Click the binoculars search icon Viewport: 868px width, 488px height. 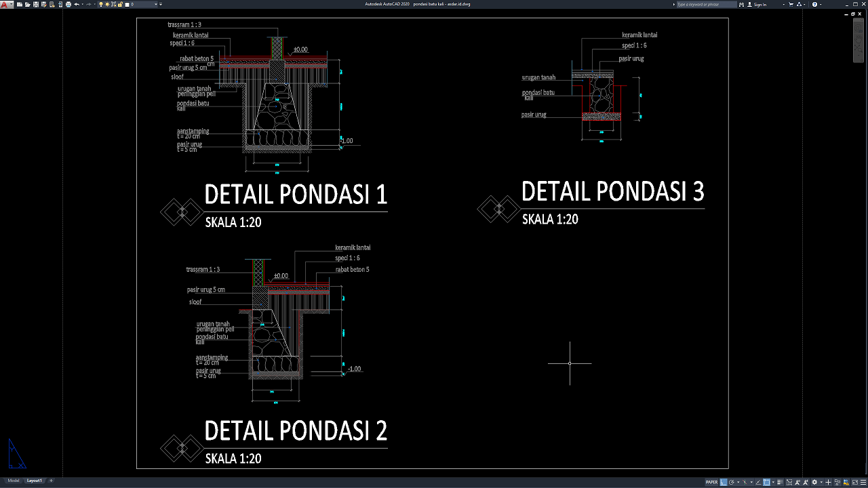coord(742,4)
